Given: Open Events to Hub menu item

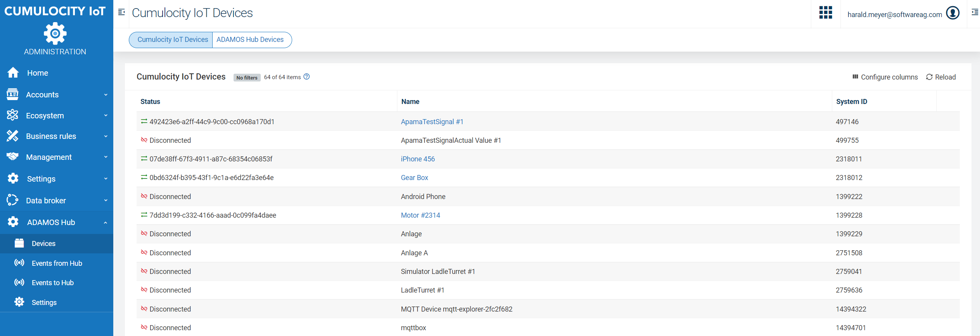Looking at the screenshot, I should (57, 282).
